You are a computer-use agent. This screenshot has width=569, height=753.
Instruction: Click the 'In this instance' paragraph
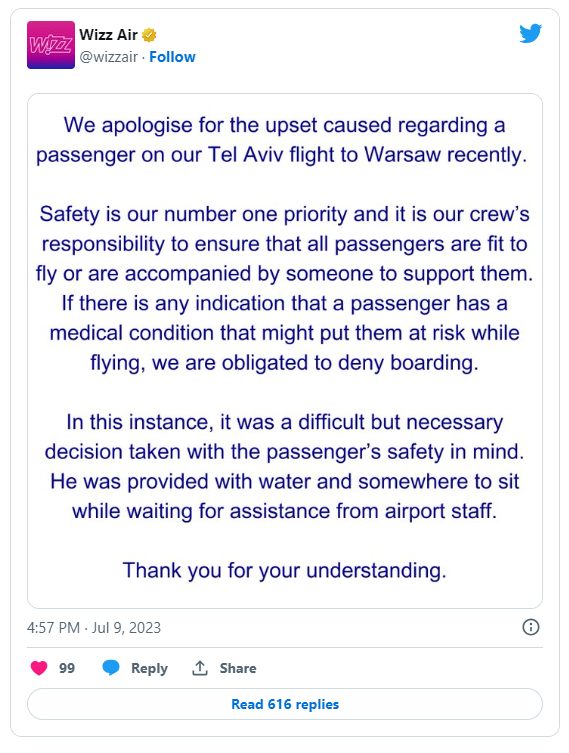tap(285, 466)
